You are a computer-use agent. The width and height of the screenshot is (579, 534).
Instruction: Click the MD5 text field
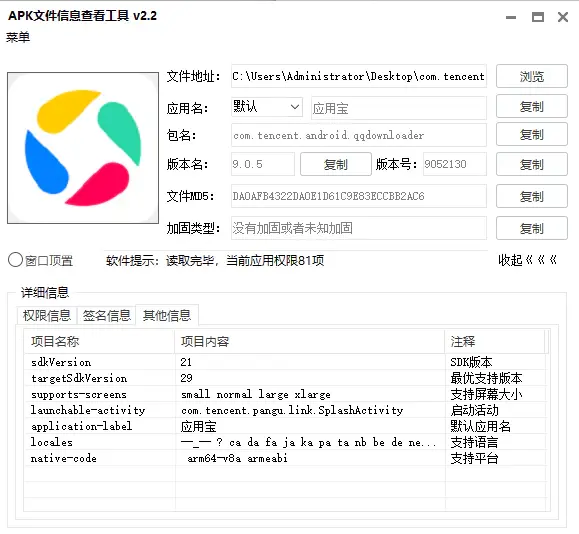pos(359,196)
